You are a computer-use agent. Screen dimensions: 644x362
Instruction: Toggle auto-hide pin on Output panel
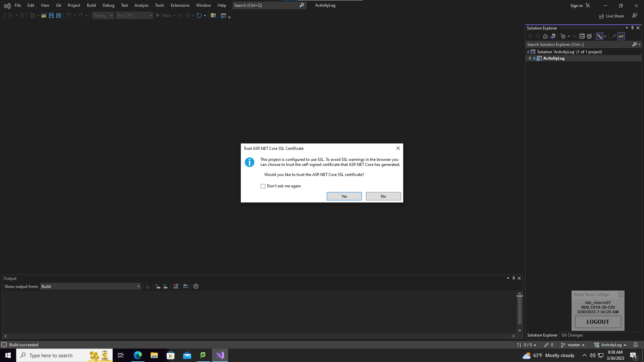[x=514, y=278]
